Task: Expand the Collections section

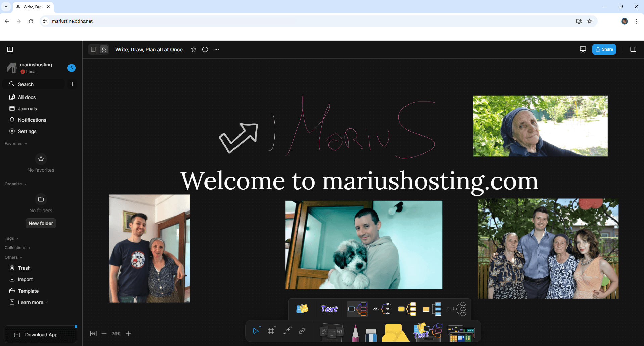Action: pyautogui.click(x=17, y=248)
